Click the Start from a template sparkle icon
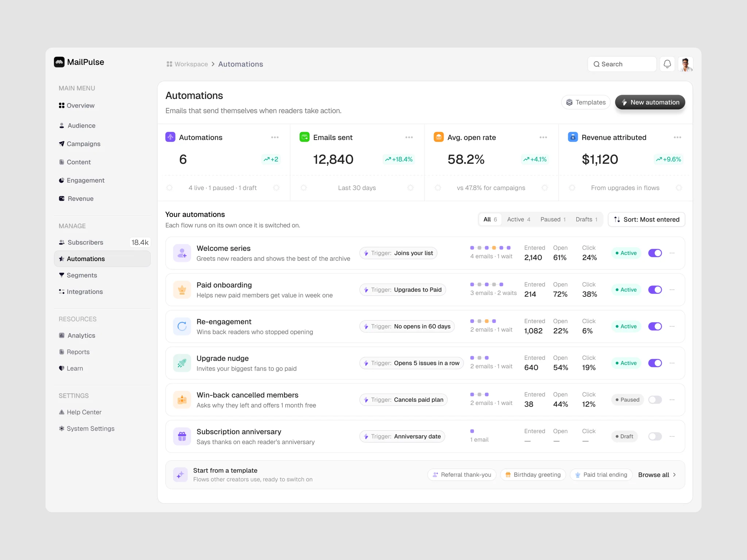747x560 pixels. (180, 475)
